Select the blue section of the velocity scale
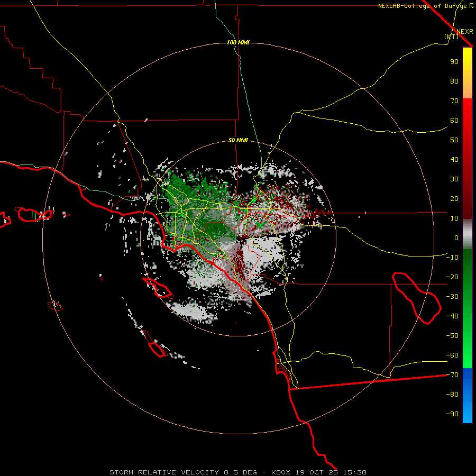This screenshot has width=476, height=476. 467,396
